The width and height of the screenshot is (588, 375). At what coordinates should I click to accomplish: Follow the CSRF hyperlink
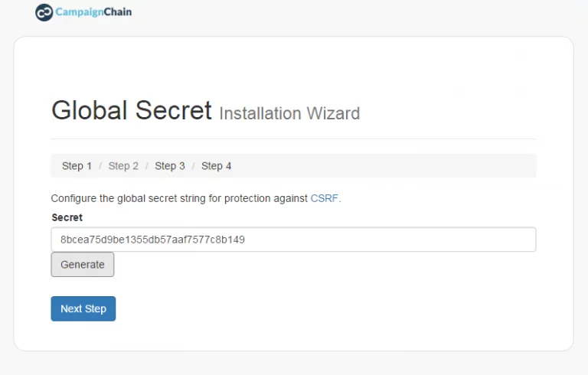coord(325,198)
